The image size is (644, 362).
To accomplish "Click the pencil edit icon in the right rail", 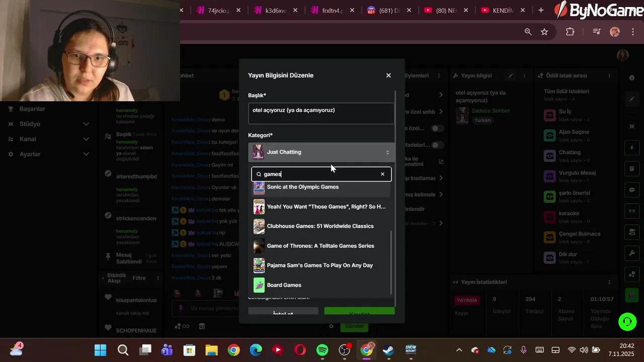I will click(x=632, y=99).
